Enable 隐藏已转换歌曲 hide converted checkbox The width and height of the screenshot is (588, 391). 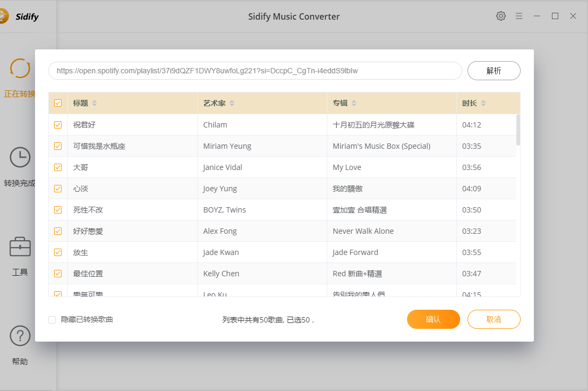tap(52, 320)
